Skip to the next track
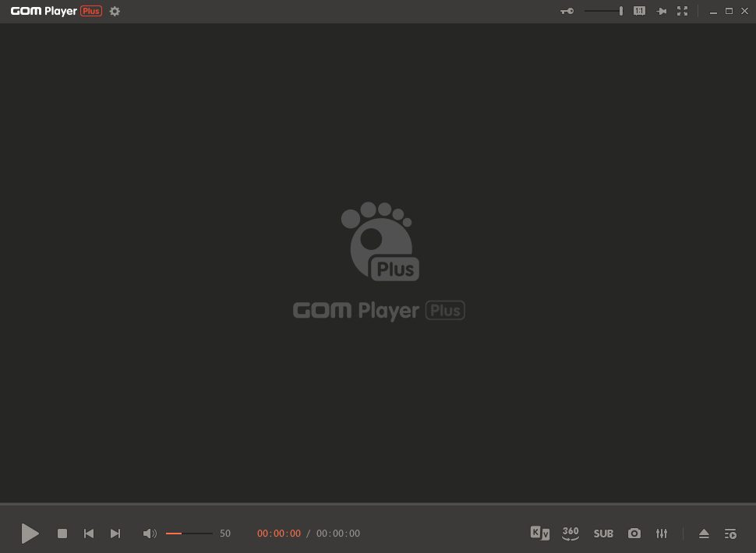 [115, 534]
